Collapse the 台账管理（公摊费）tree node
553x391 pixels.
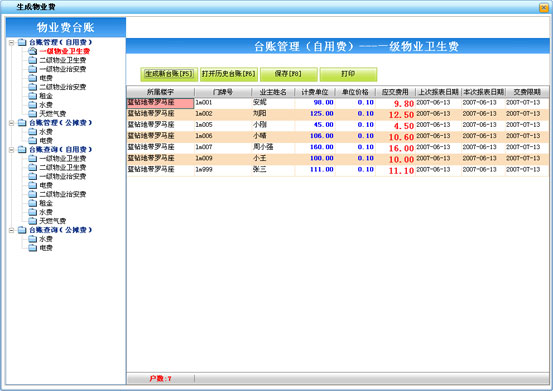click(x=11, y=123)
